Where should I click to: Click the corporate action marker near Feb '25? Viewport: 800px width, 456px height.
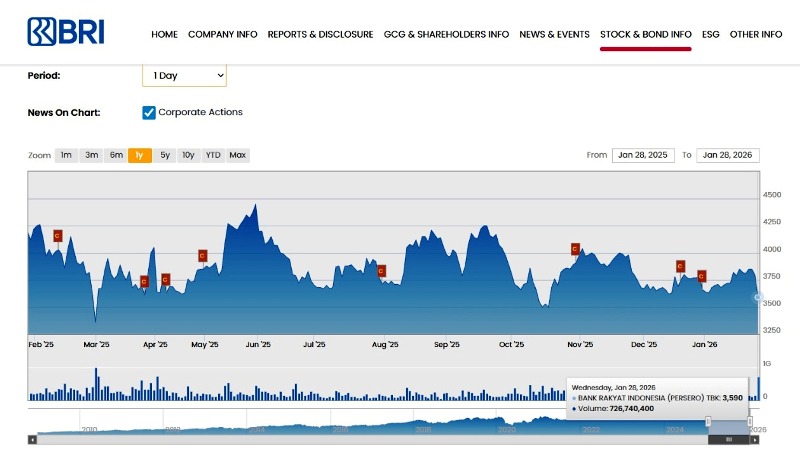(x=58, y=236)
